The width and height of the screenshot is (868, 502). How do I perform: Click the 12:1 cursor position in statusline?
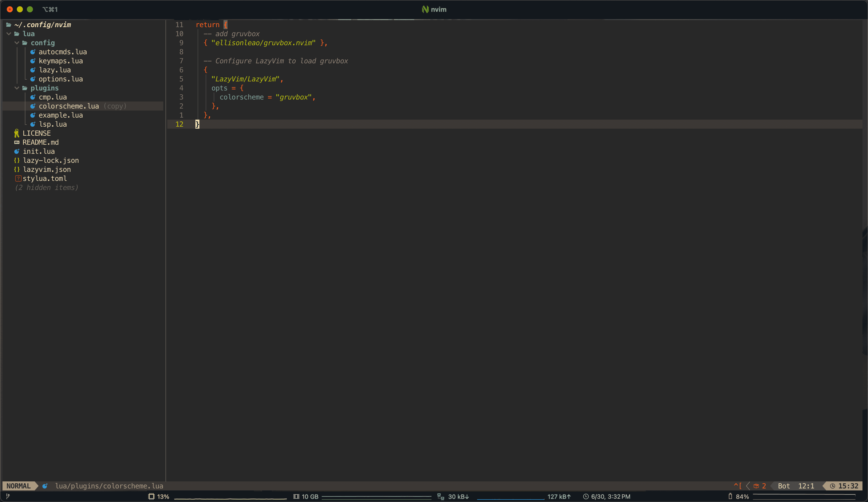[x=806, y=486]
